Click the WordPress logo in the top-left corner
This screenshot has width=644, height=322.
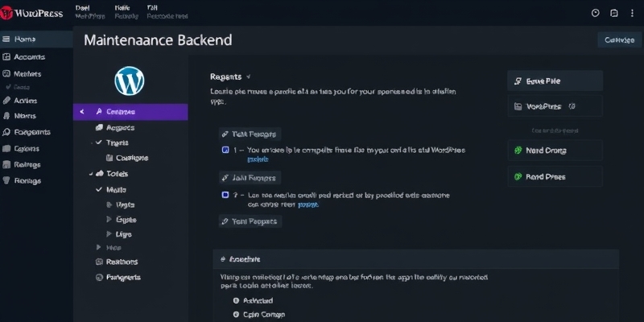[x=8, y=11]
